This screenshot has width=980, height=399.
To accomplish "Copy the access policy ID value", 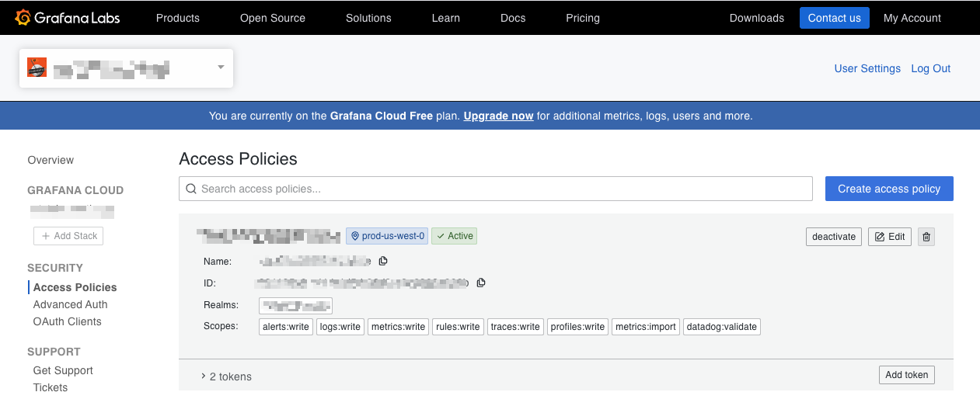I will coord(481,283).
